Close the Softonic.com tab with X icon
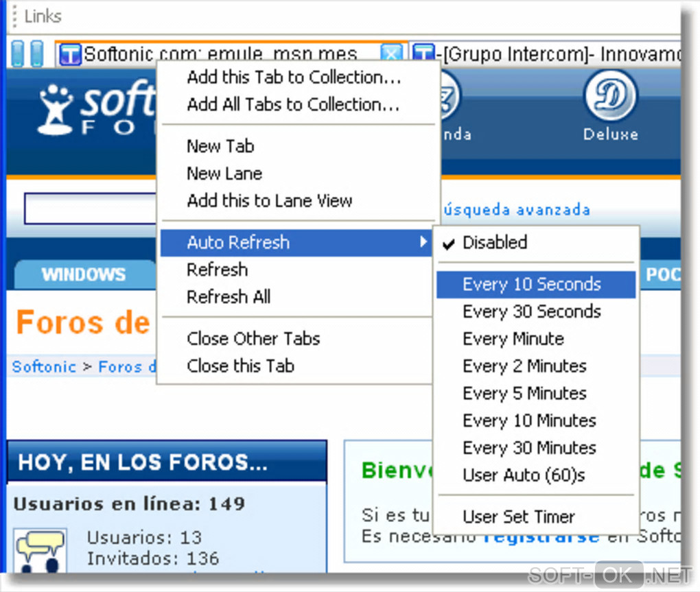The width and height of the screenshot is (700, 592). (x=391, y=54)
